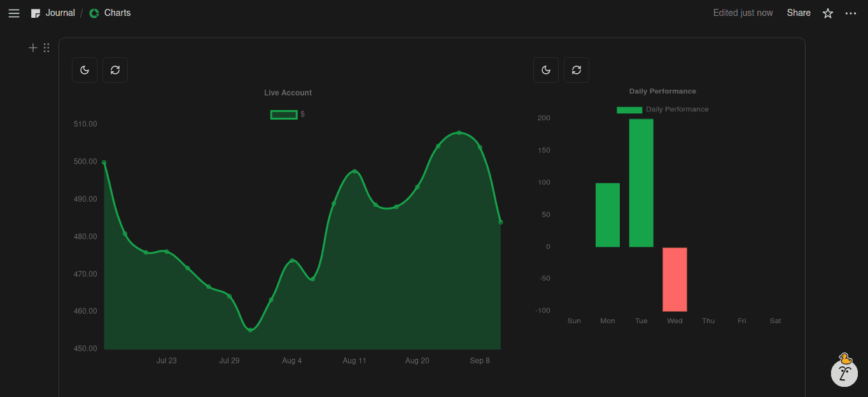This screenshot has width=868, height=397.
Task: Click the green swatch in the $ legend
Action: coord(283,114)
